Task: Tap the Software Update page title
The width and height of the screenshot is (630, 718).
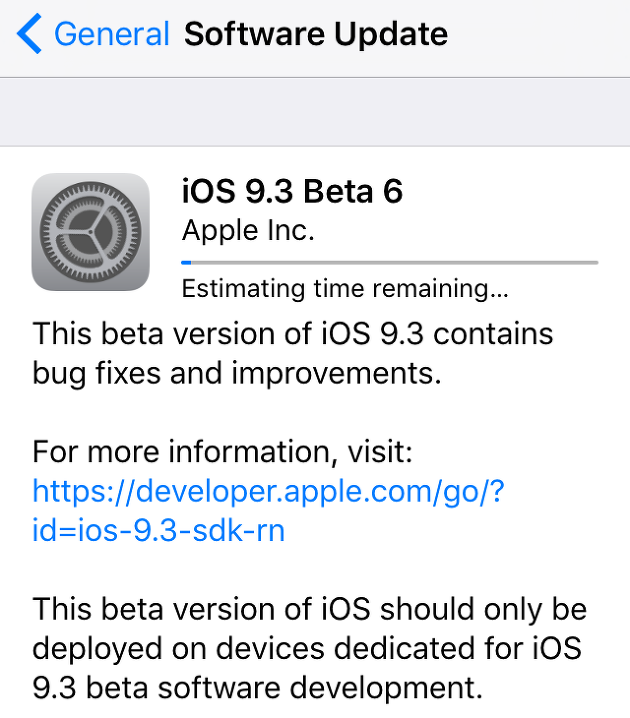Action: [x=316, y=35]
